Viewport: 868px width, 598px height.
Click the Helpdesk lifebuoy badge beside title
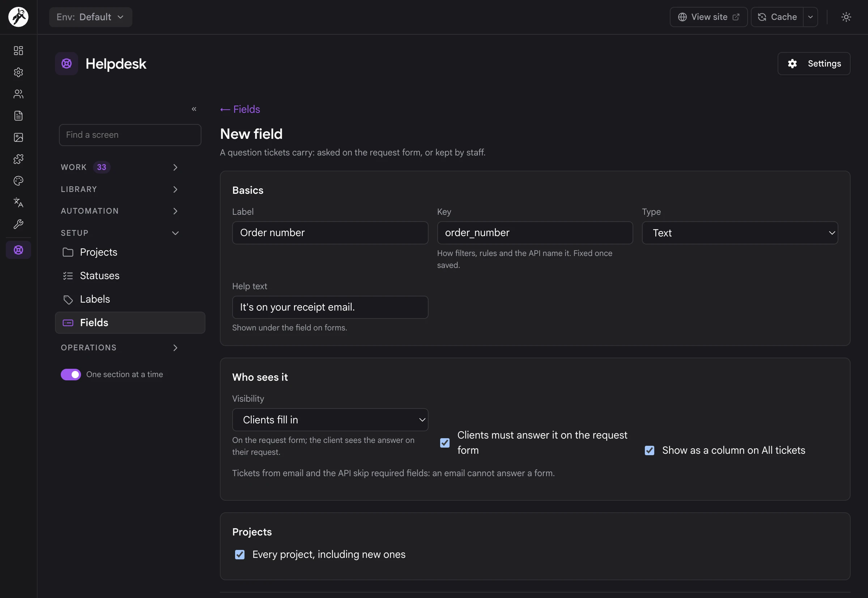coord(67,64)
